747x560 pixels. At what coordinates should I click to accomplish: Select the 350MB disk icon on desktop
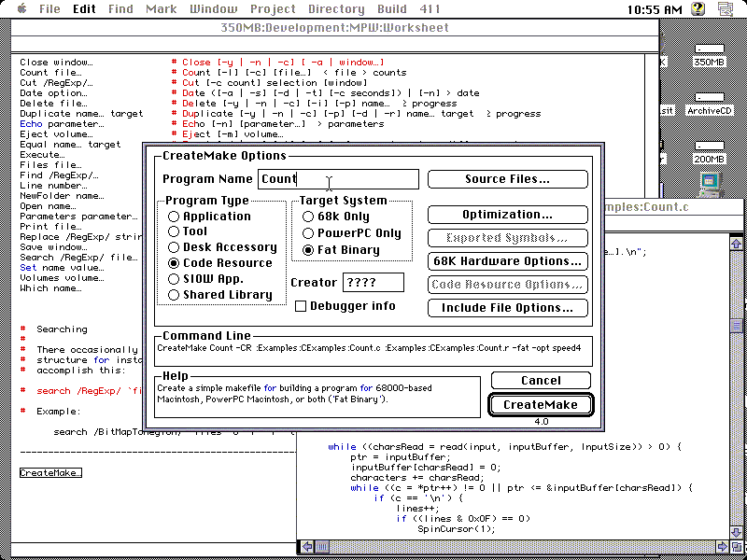click(708, 51)
